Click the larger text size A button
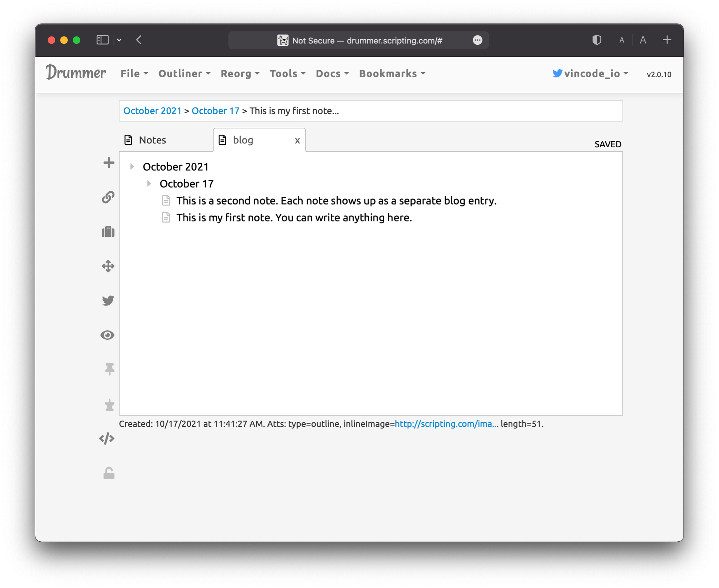719x588 pixels. click(643, 40)
